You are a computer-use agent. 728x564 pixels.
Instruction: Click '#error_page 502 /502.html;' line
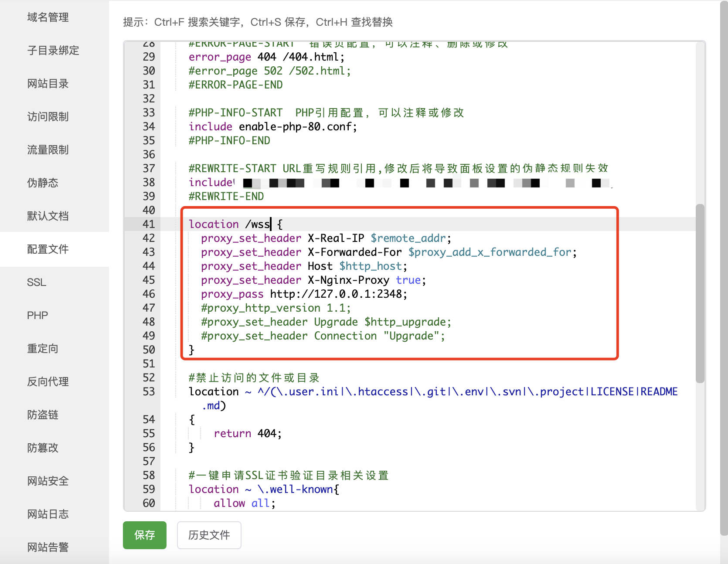(270, 71)
